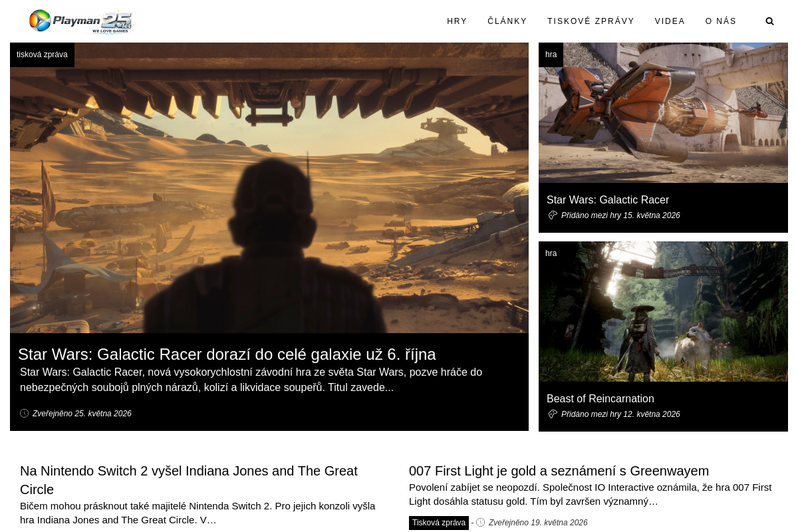The width and height of the screenshot is (798, 532).
Task: Click the Playman 25 logo
Action: [82, 21]
